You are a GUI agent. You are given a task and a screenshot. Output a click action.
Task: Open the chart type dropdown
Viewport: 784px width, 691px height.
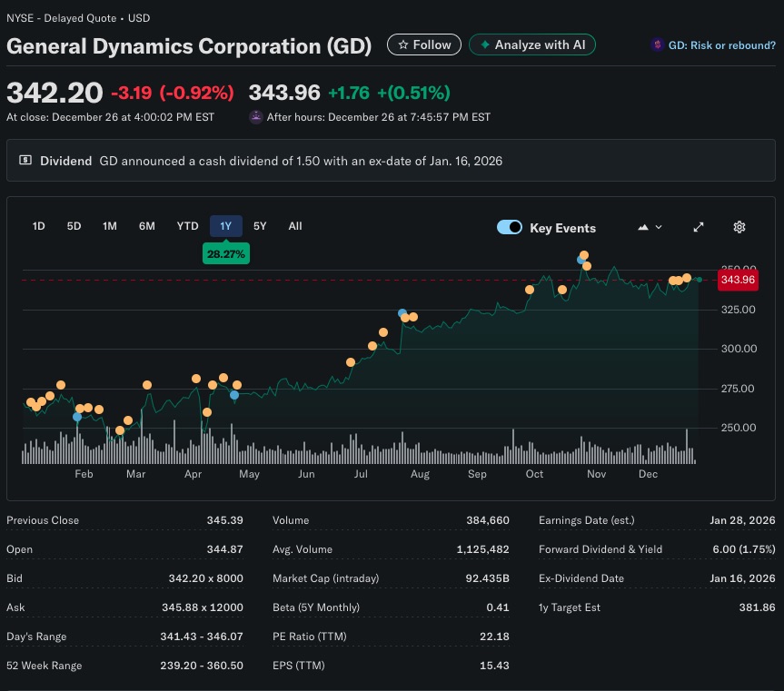[x=650, y=227]
